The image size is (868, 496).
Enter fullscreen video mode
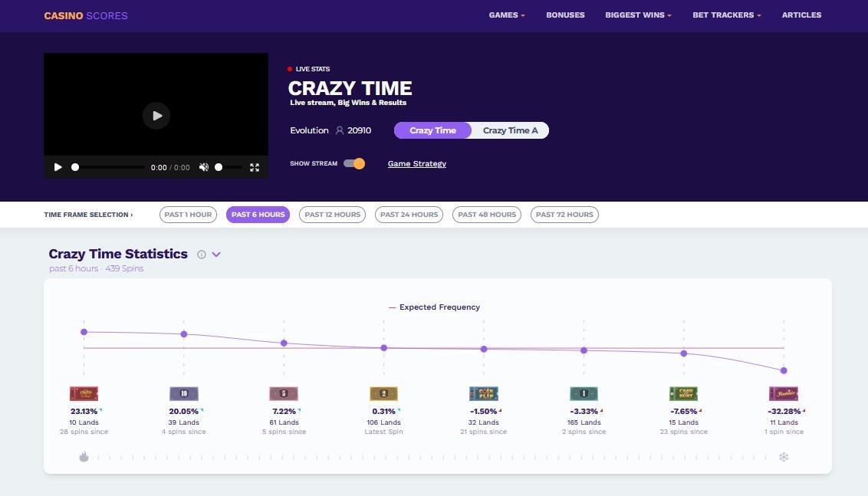click(255, 167)
